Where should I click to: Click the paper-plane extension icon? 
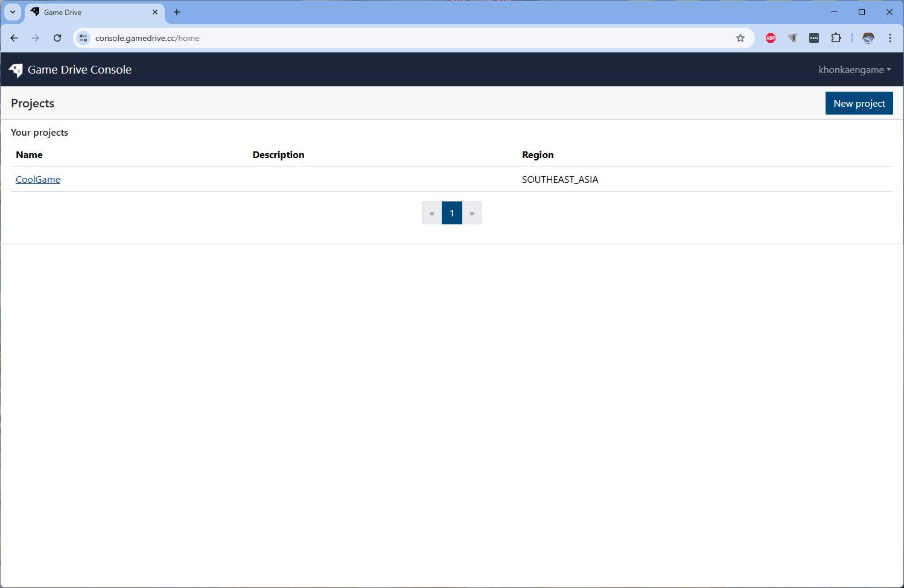[792, 38]
